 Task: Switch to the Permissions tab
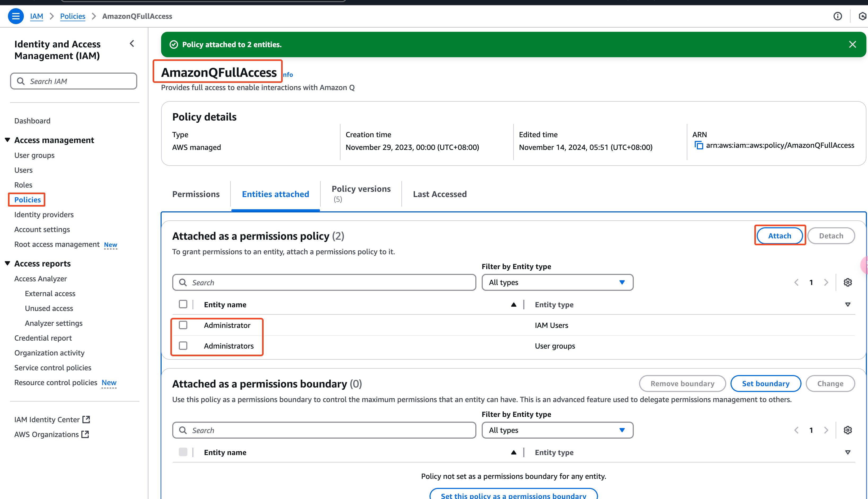[x=196, y=194]
